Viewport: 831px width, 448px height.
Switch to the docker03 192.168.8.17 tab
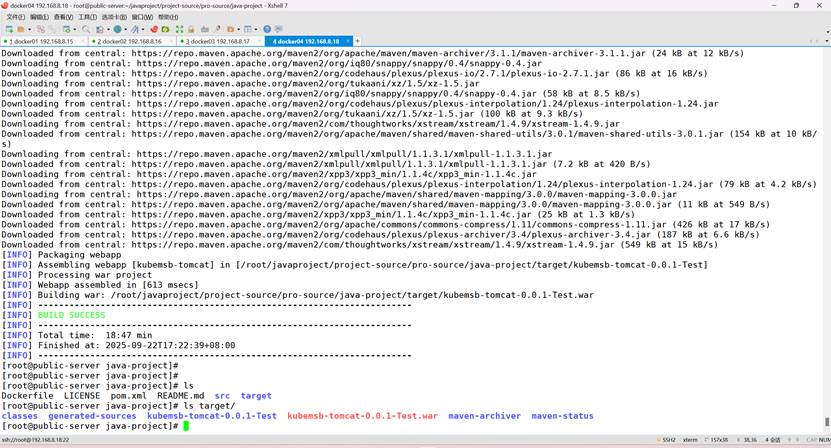click(220, 41)
